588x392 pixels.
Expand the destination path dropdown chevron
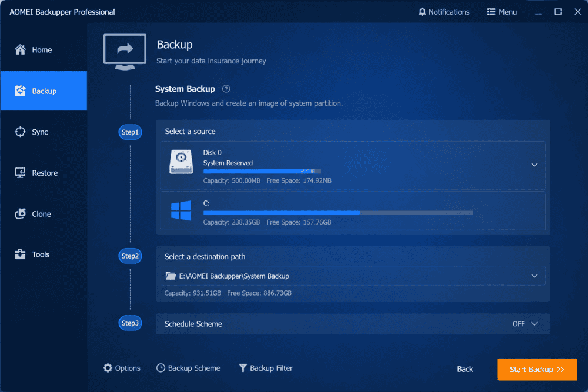(x=534, y=276)
